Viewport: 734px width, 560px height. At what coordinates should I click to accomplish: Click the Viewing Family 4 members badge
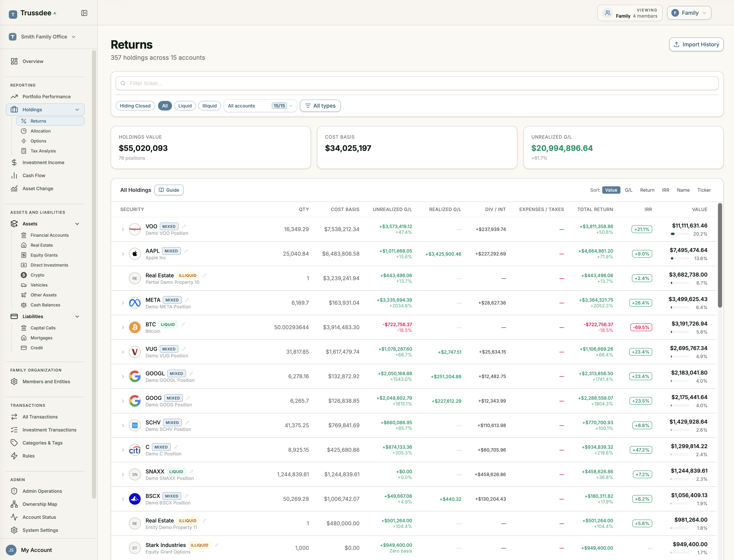[629, 13]
